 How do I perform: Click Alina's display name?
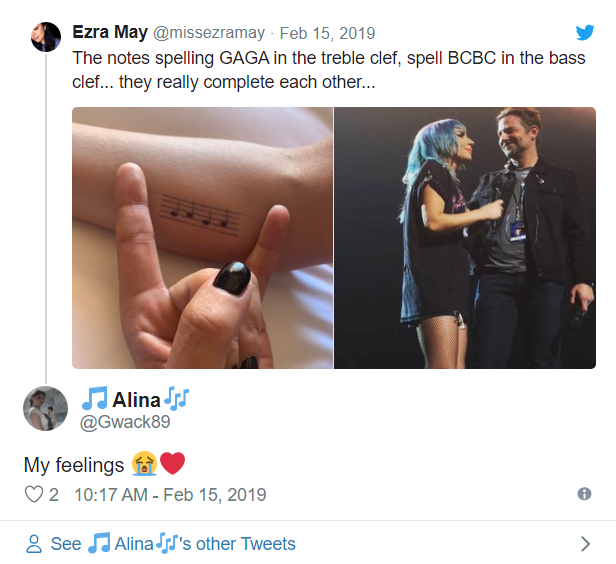click(136, 400)
